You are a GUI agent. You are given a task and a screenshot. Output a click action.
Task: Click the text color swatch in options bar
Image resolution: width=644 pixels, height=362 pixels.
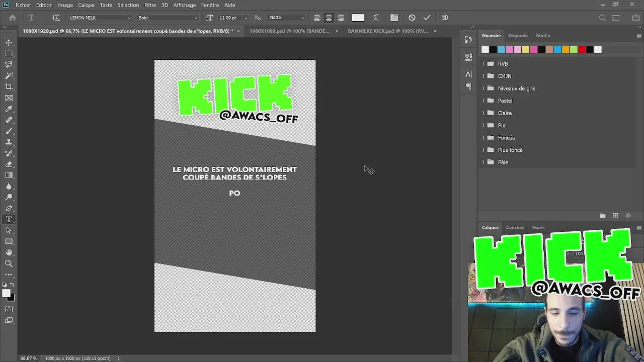point(358,18)
